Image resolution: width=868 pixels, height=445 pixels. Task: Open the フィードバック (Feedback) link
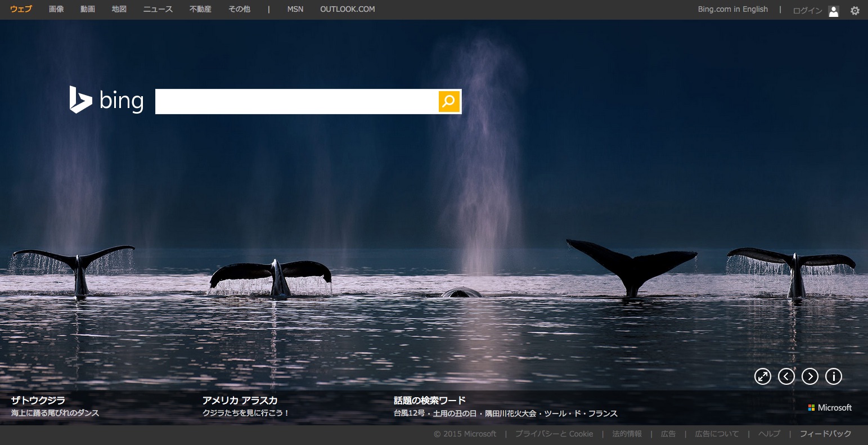[825, 434]
